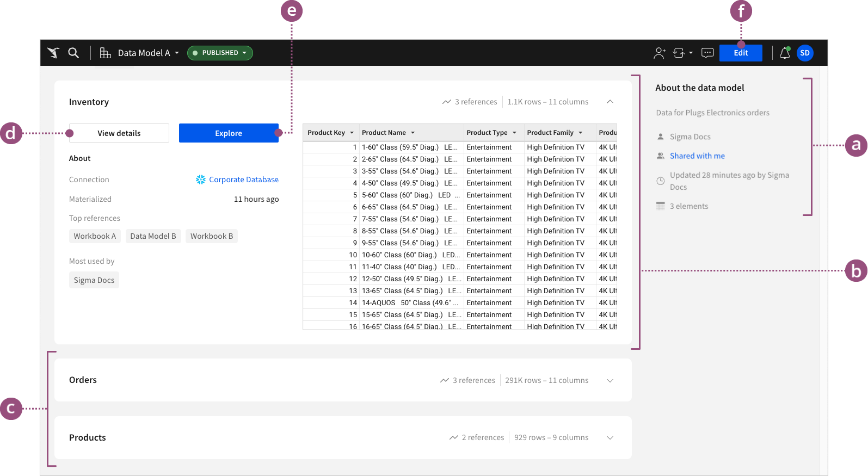Viewport: 868px width, 476px height.
Task: Open notifications bell
Action: click(784, 53)
